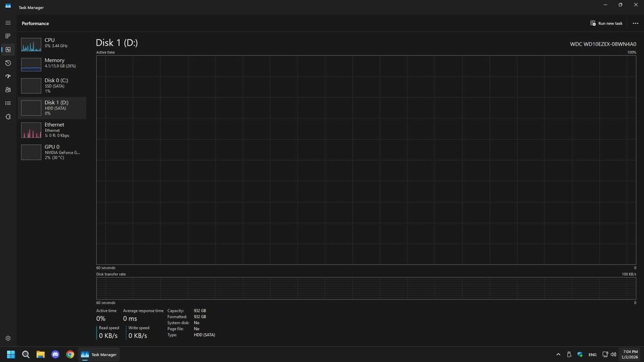Go to the Processes page icon
The image size is (644, 362).
8,36
